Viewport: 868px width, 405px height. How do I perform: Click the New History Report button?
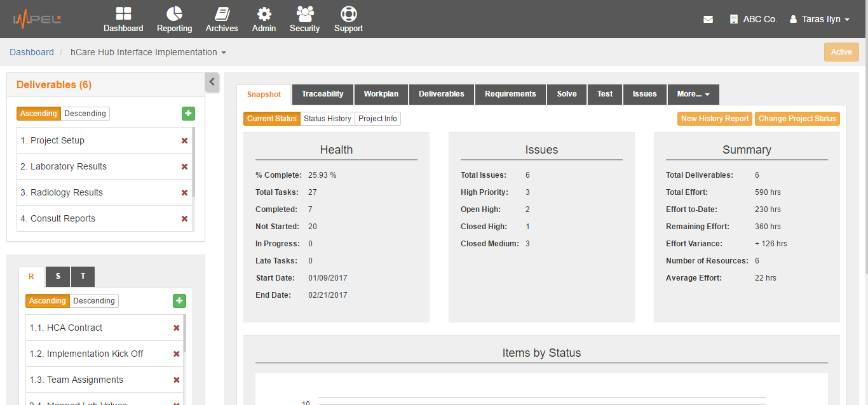point(714,119)
